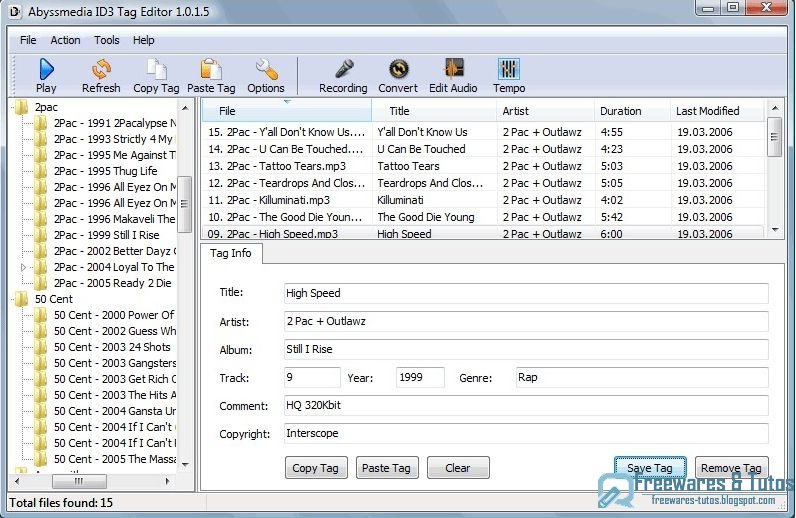This screenshot has width=796, height=518.
Task: Click the Comment field HQ 320Kbit
Action: pyautogui.click(x=526, y=405)
